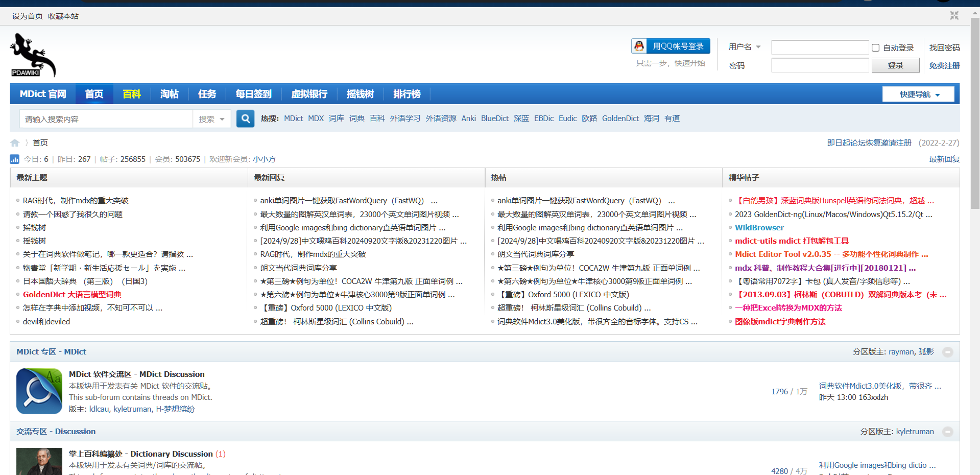This screenshot has width=980, height=475.
Task: Click the widescreen toggle icon at top right
Action: point(954,16)
